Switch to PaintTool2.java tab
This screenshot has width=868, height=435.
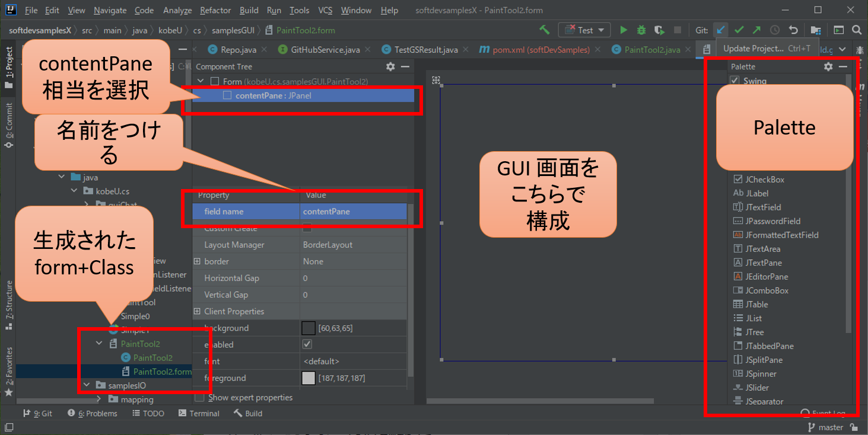[x=652, y=50]
